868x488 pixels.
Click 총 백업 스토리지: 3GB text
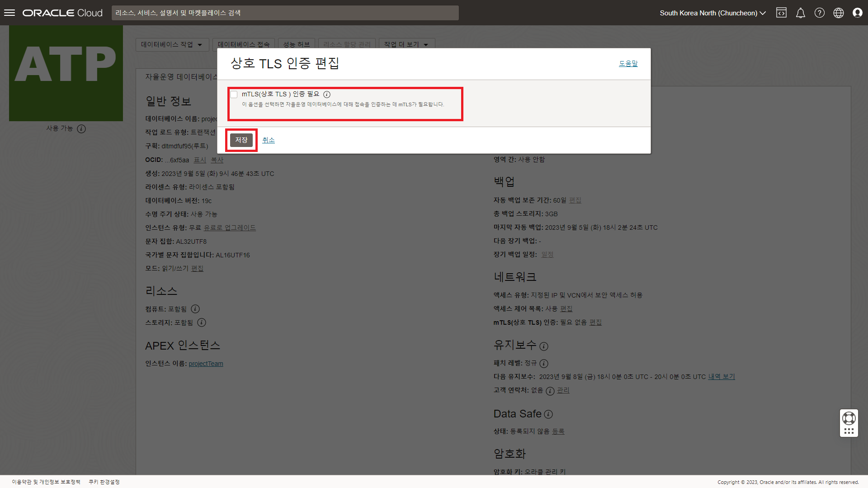tap(526, 214)
